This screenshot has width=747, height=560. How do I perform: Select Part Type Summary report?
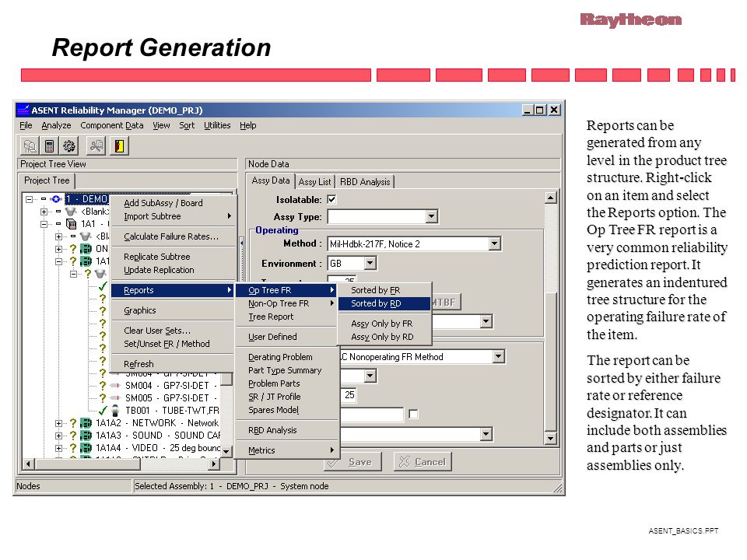(x=287, y=370)
